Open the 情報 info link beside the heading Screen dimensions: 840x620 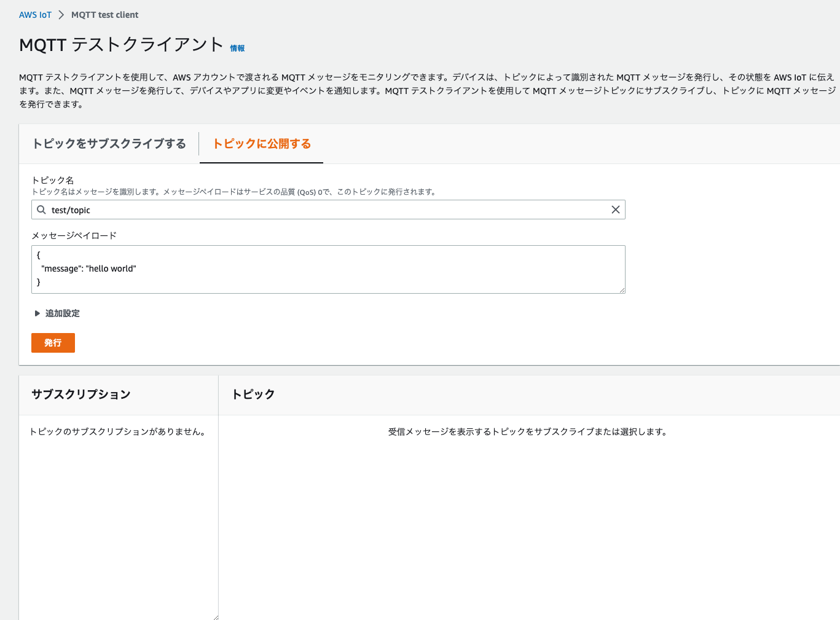pyautogui.click(x=237, y=47)
